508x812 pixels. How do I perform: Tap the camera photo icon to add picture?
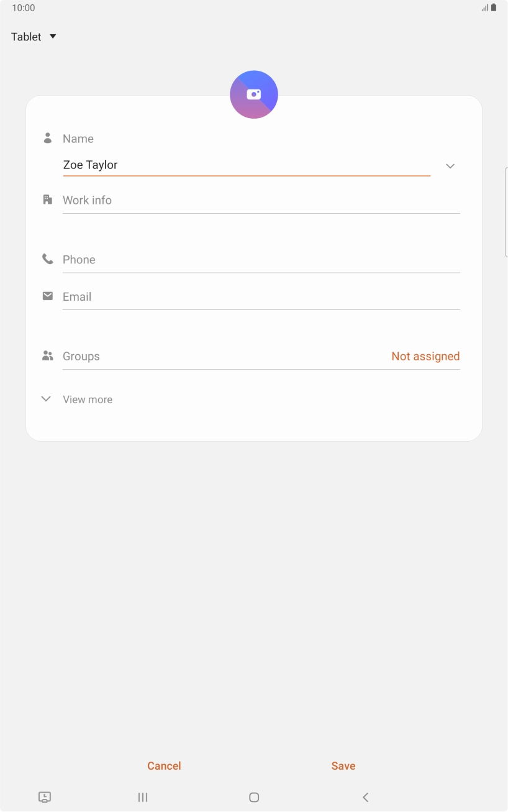coord(253,94)
